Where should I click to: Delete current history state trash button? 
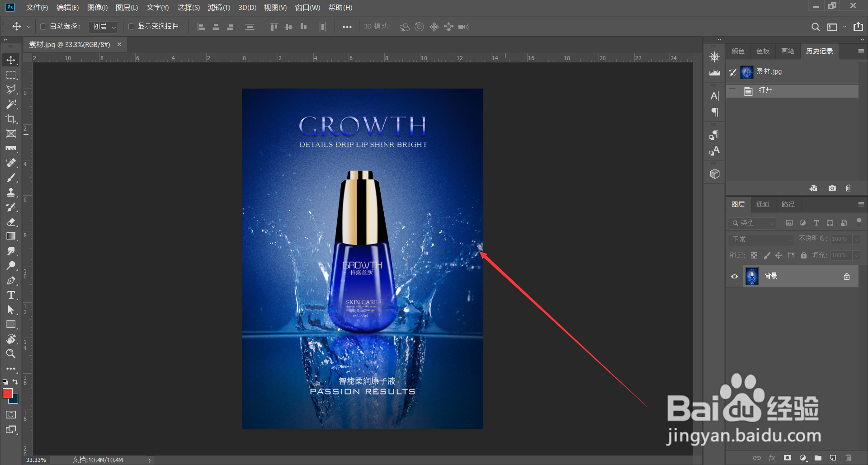(849, 188)
